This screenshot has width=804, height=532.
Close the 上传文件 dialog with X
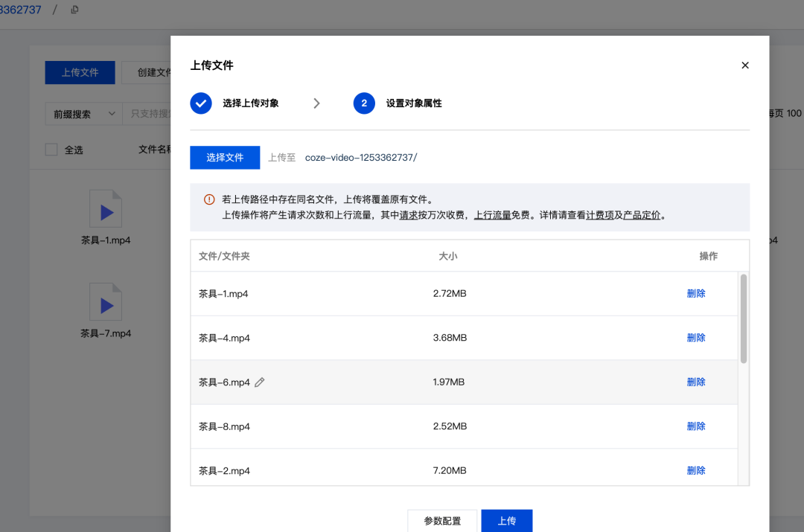(745, 65)
